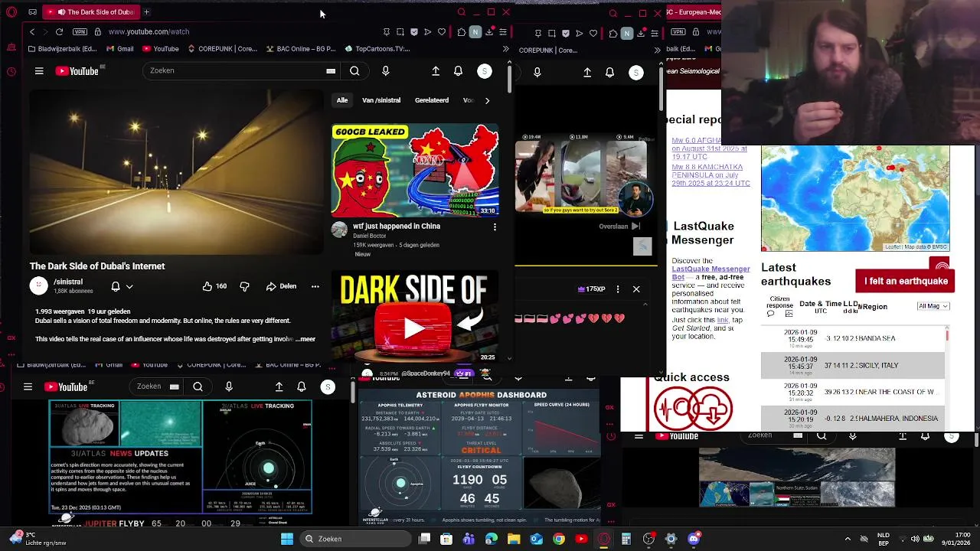The width and height of the screenshot is (980, 551).
Task: Open the wtf just happened in China thumbnail
Action: tap(414, 171)
